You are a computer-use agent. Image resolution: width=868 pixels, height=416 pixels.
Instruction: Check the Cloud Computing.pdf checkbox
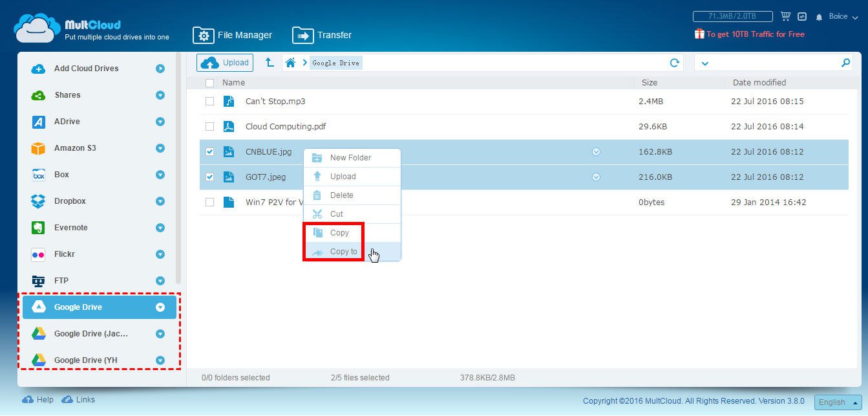click(x=209, y=127)
